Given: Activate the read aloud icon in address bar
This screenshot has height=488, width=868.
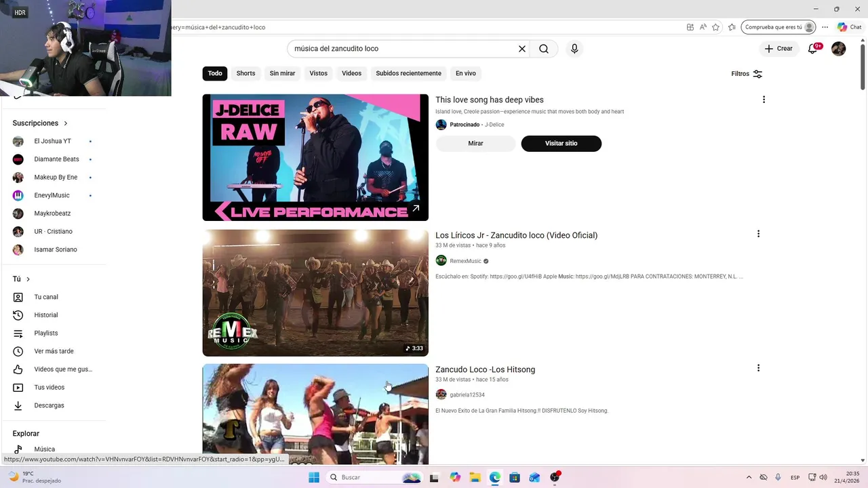Looking at the screenshot, I should (703, 27).
